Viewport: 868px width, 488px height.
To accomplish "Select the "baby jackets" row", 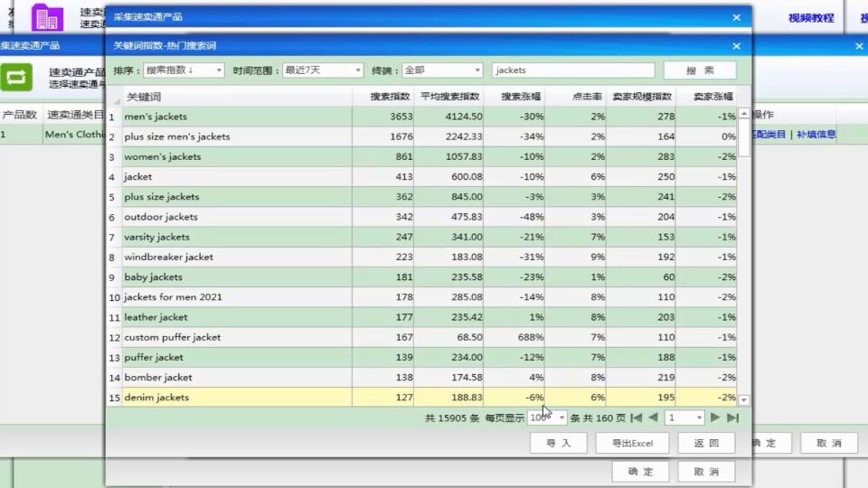I will point(422,277).
